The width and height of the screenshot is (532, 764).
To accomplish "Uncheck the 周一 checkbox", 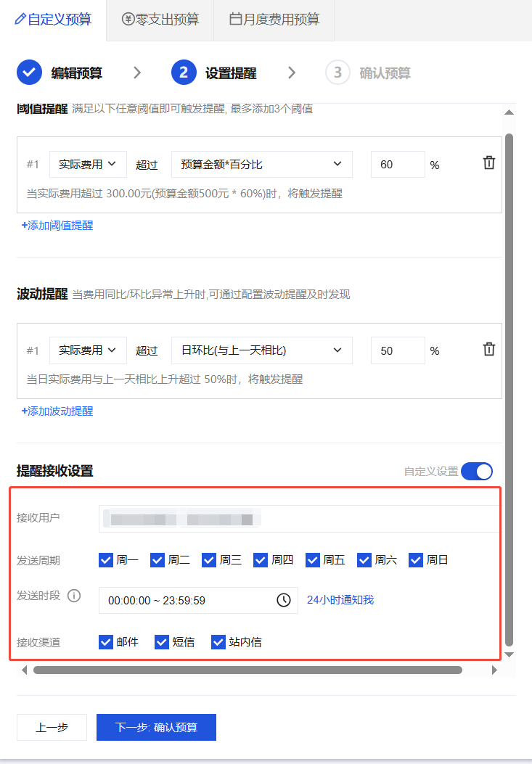I will click(x=106, y=560).
